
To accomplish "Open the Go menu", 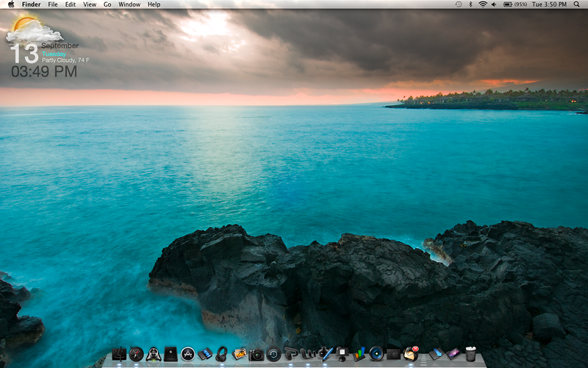I will pyautogui.click(x=107, y=4).
